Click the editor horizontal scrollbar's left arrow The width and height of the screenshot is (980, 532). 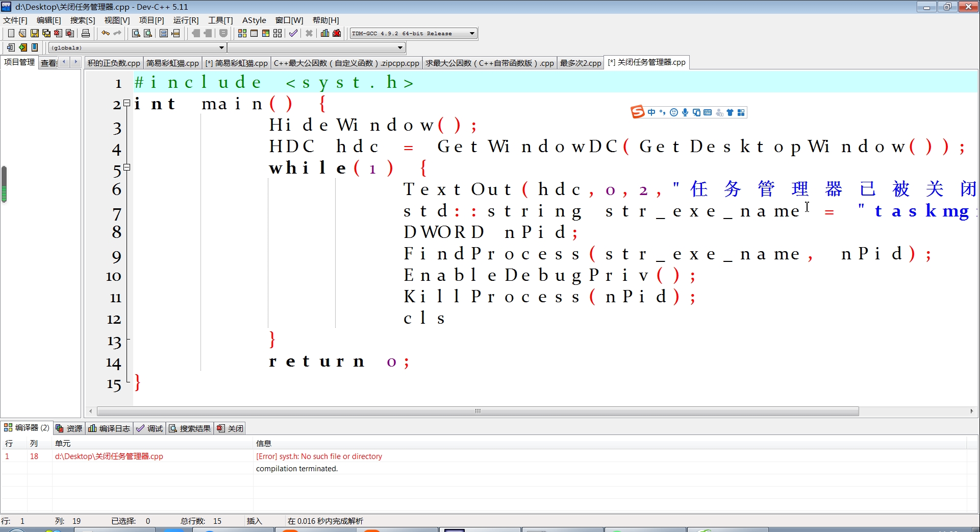pos(91,411)
